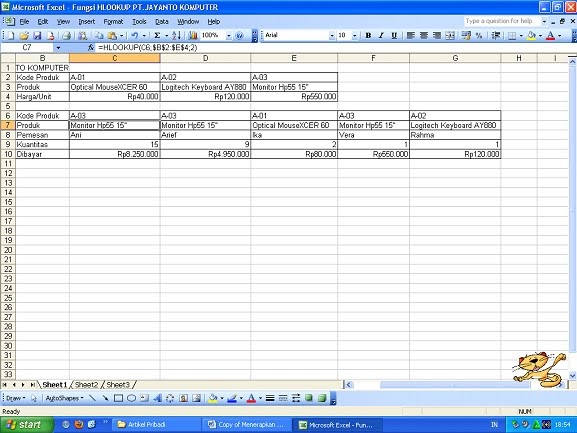Click the Insert Function fx button
The height and width of the screenshot is (433, 577).
tap(91, 47)
